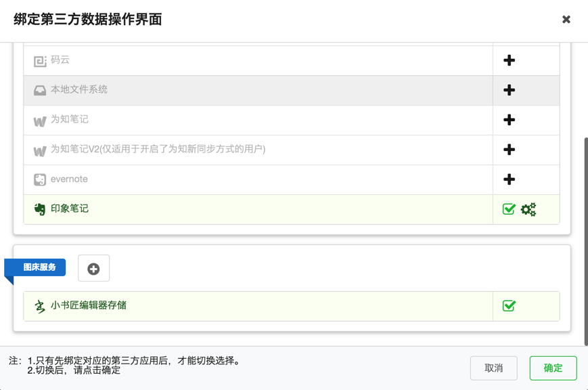
Task: Click the plus icon for 为知笔记
Action: [x=510, y=120]
